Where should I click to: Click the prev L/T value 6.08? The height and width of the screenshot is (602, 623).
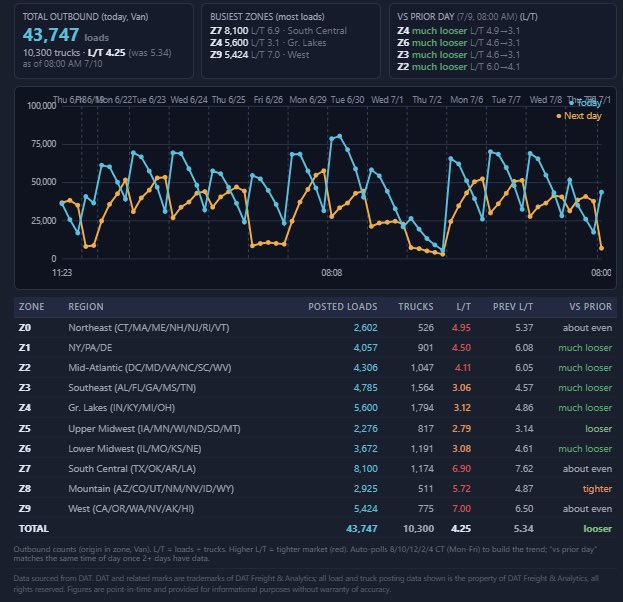click(524, 348)
